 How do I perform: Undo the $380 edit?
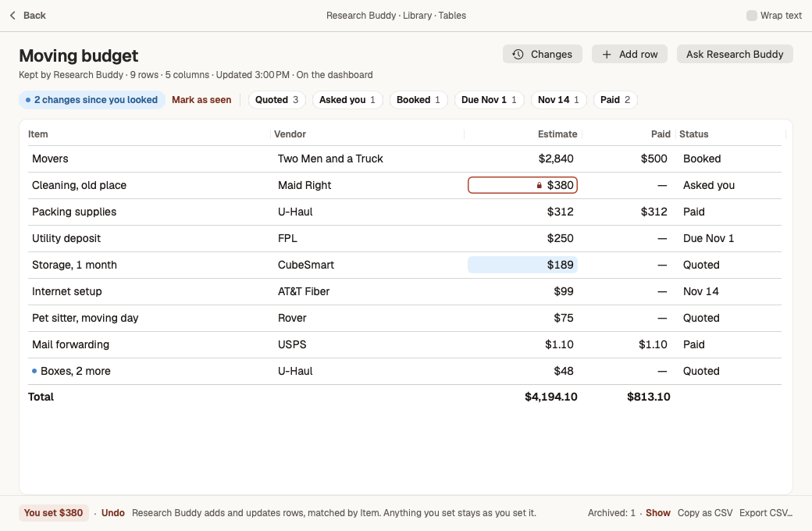[x=113, y=513]
